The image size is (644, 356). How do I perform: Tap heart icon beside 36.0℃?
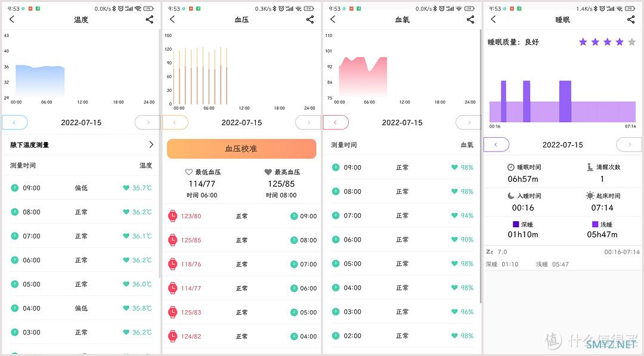(x=126, y=284)
